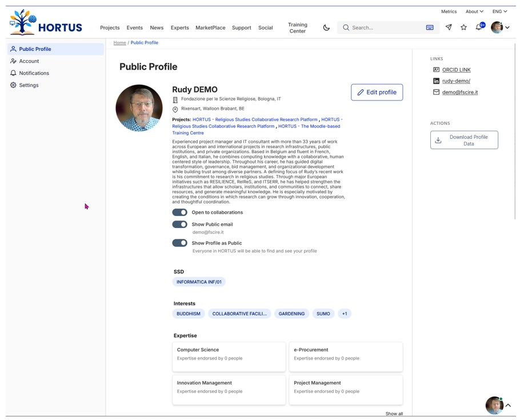Click Account icon in the sidebar
Image resolution: width=520 pixels, height=420 pixels.
coord(13,61)
